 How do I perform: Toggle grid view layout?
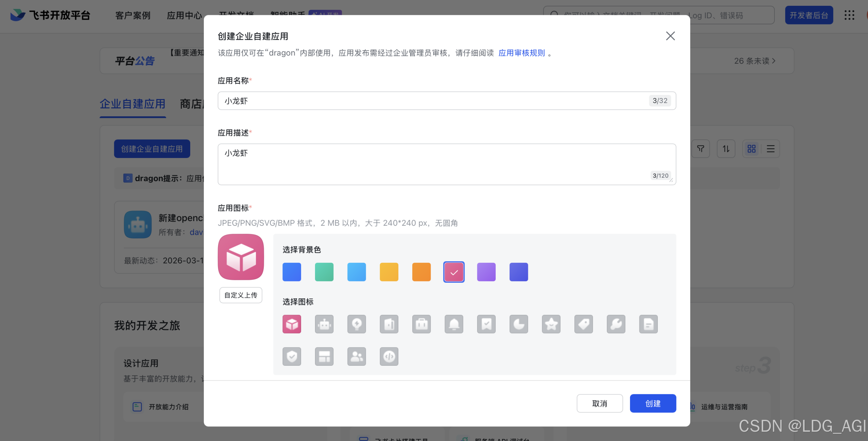click(751, 148)
